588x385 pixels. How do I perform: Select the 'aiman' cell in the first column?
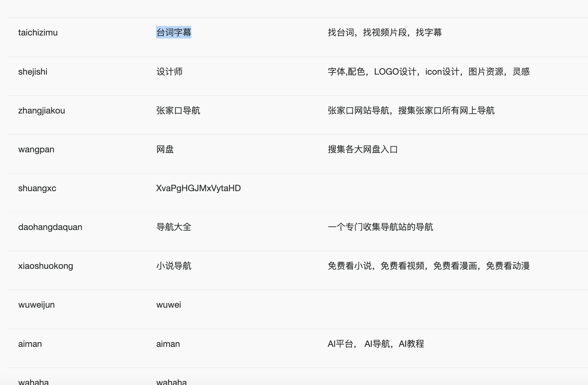click(x=30, y=344)
